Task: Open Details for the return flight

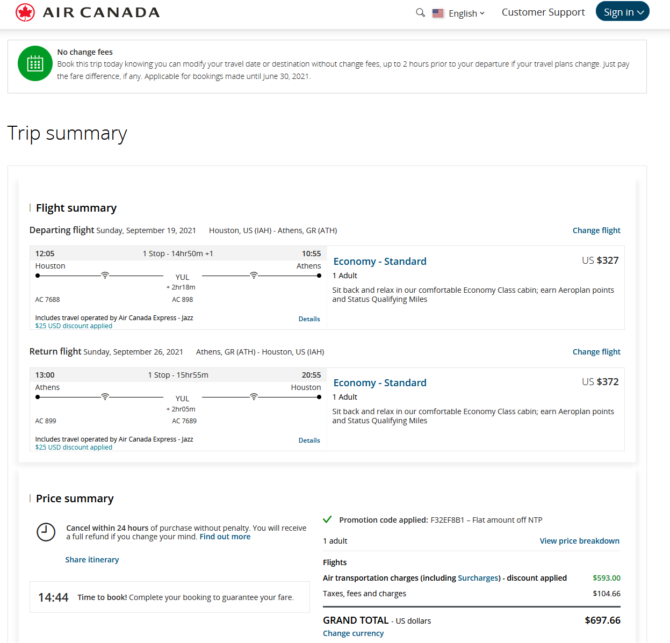Action: tap(309, 440)
